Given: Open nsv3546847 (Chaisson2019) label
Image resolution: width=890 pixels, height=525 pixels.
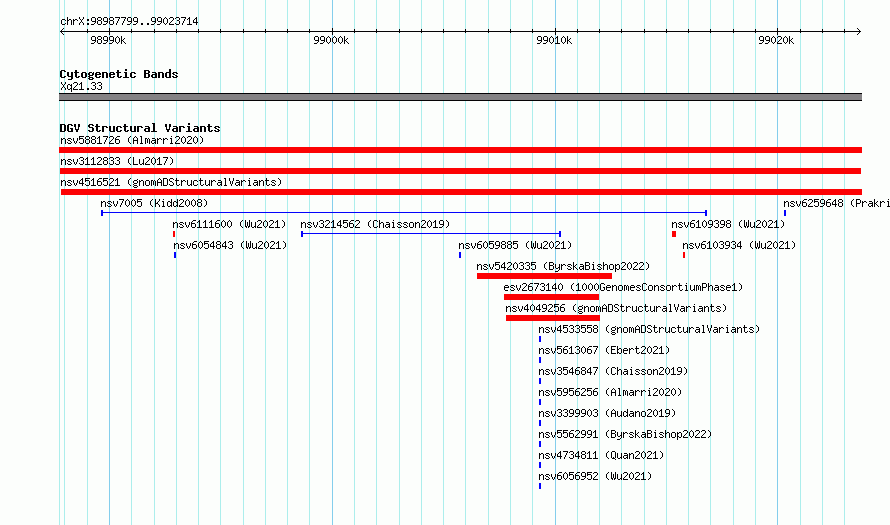Looking at the screenshot, I should point(613,371).
